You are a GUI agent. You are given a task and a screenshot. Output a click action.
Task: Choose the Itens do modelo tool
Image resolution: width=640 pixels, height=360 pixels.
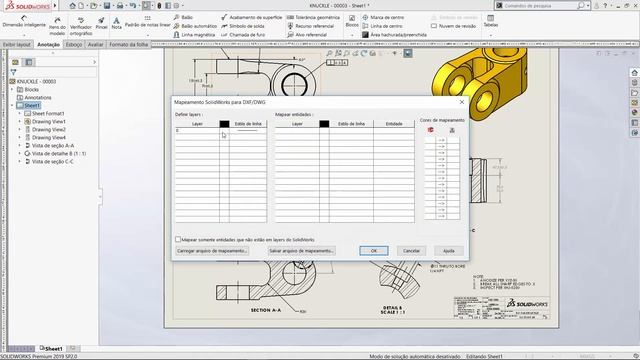click(x=57, y=26)
